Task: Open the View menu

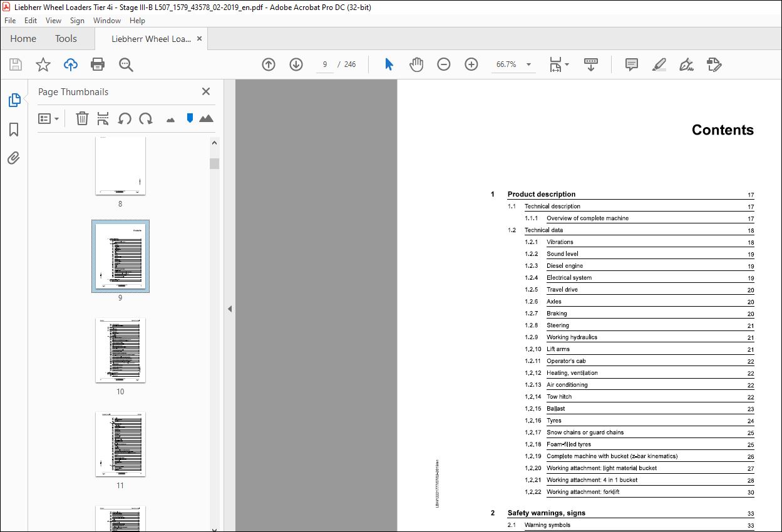Action: (x=54, y=21)
